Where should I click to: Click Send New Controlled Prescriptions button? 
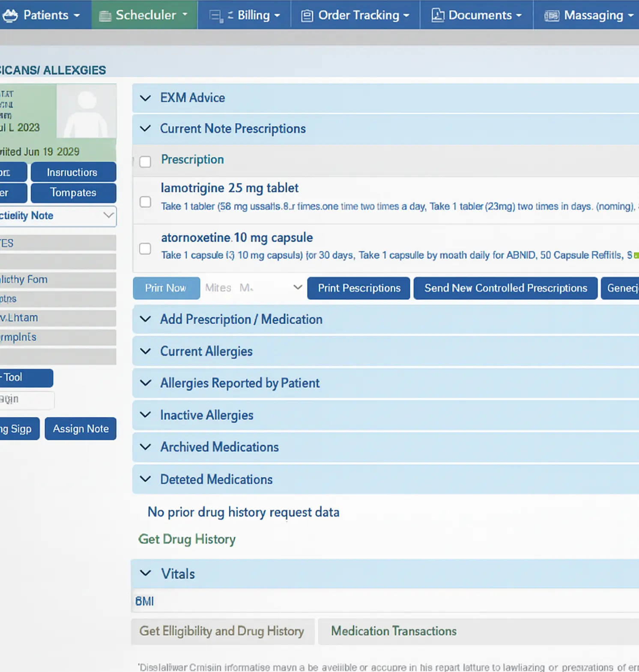(505, 288)
